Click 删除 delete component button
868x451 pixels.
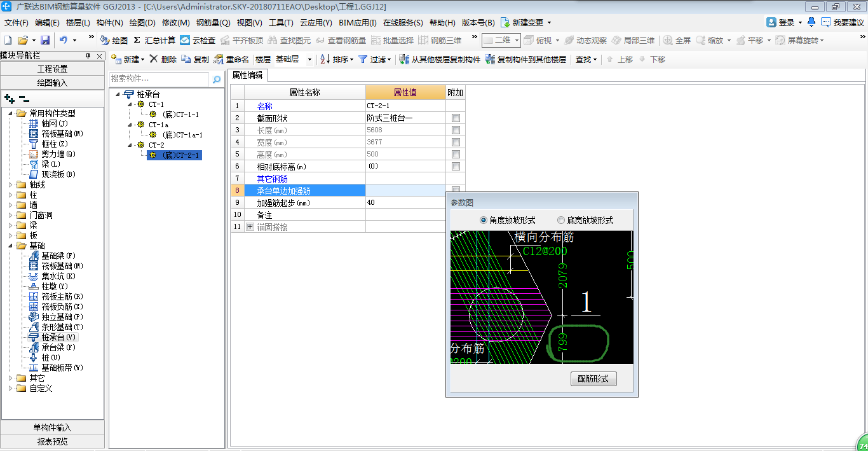coord(163,59)
